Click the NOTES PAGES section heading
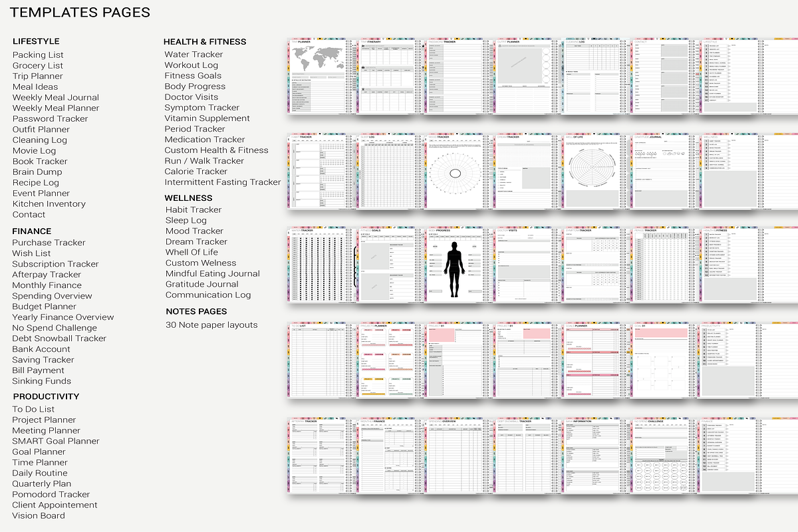This screenshot has height=532, width=798. [196, 311]
